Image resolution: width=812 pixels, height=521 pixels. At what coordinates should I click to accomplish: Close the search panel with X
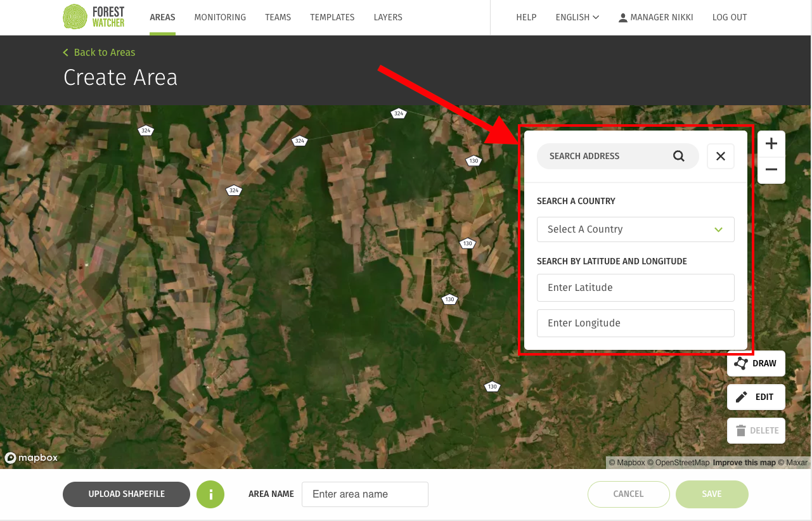[720, 157]
